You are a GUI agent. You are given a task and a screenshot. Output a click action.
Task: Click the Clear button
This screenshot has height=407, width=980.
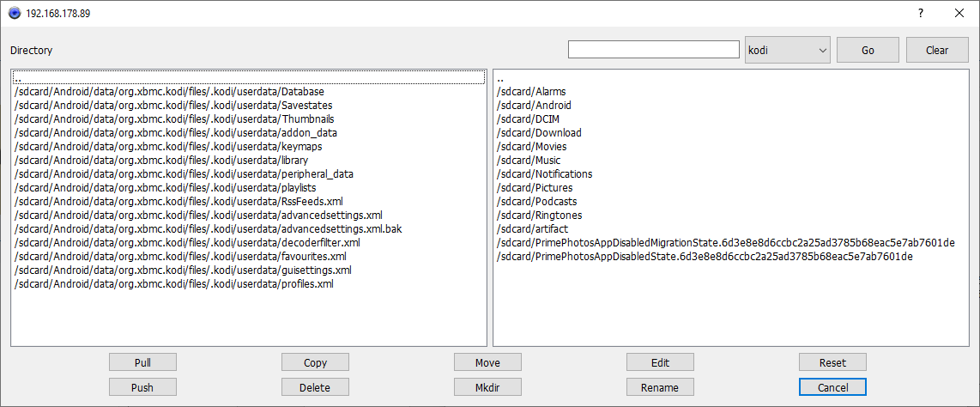tap(937, 50)
